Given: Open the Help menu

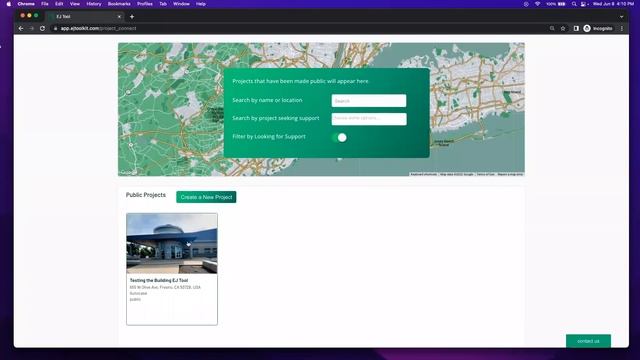Looking at the screenshot, I should pos(201,4).
